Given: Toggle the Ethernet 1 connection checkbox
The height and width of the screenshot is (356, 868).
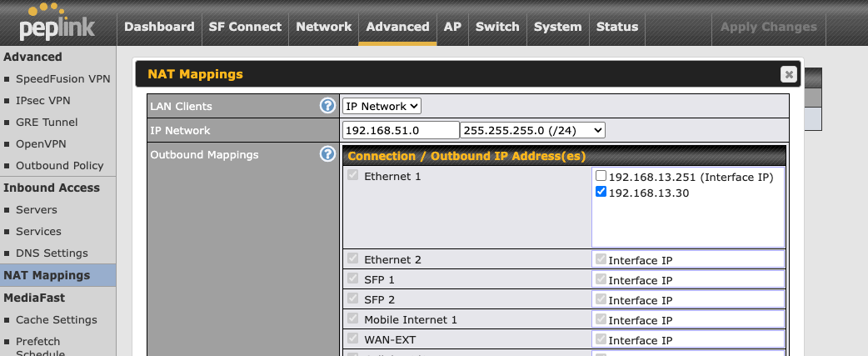Looking at the screenshot, I should click(353, 177).
